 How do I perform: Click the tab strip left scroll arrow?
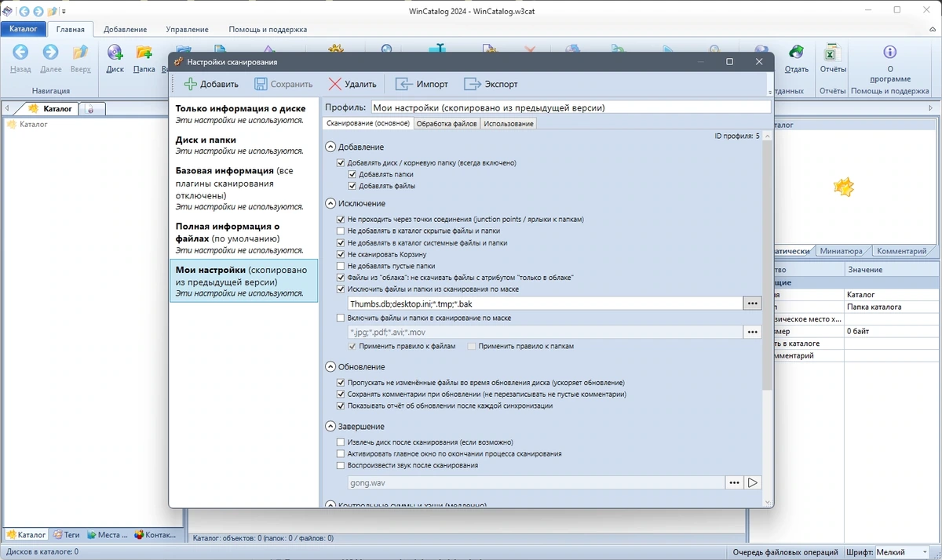pos(7,109)
